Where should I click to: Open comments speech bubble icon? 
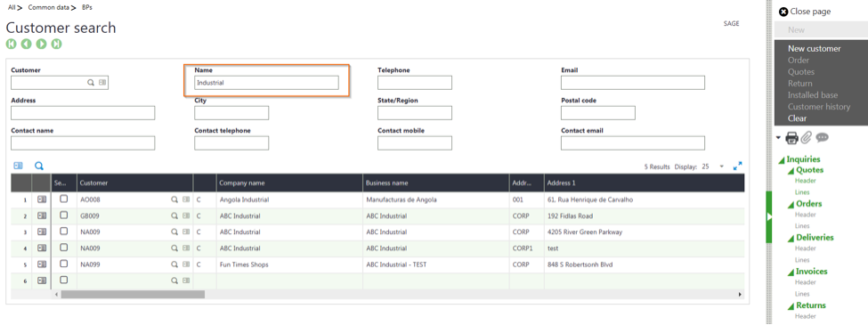coord(822,138)
